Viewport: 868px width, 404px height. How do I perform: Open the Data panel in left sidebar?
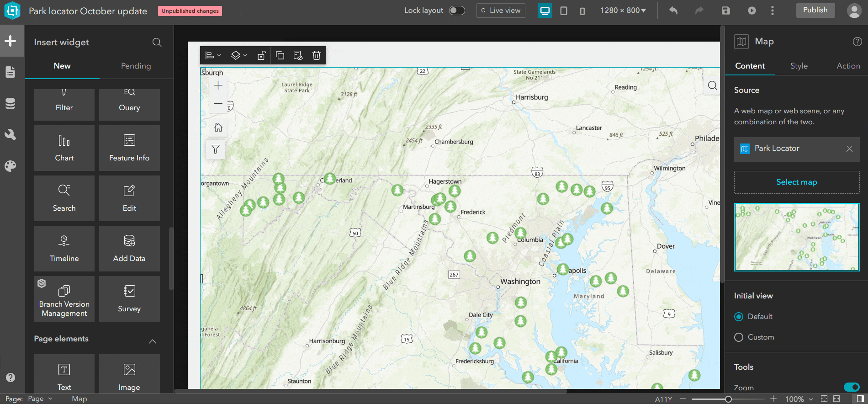click(x=11, y=104)
